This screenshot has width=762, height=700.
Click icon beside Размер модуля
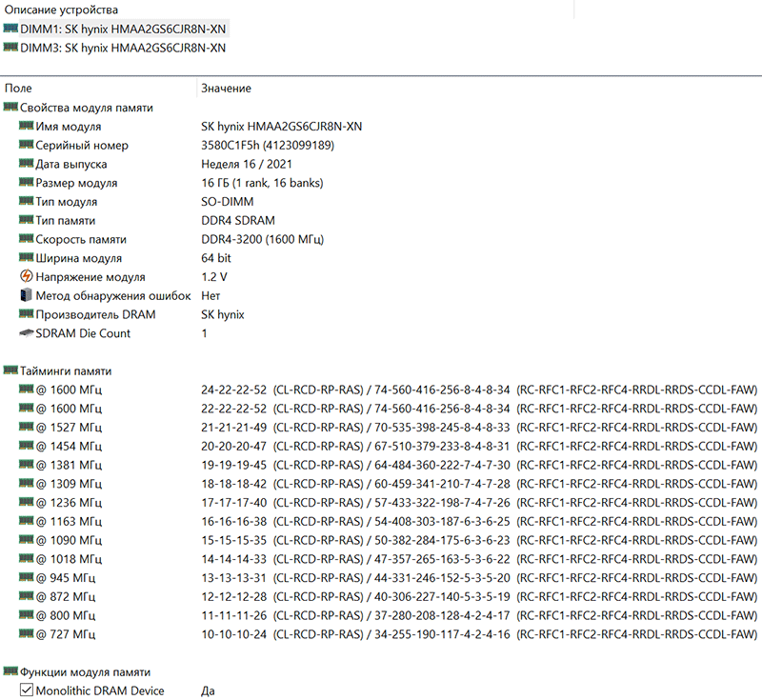(x=26, y=182)
